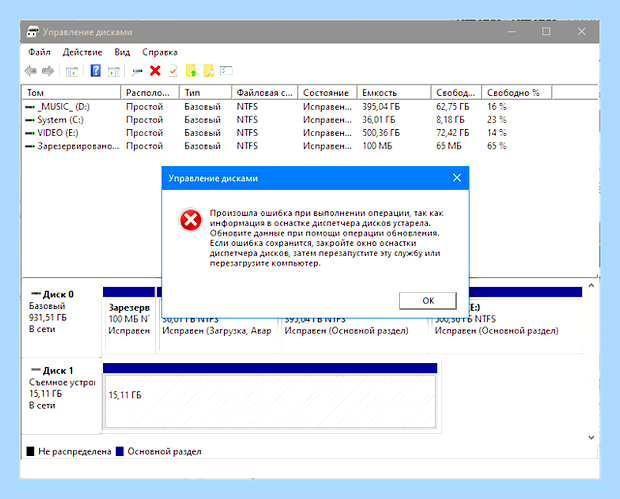Click the rescan/connect disk toolbar icon
This screenshot has width=620, height=499.
point(137,72)
